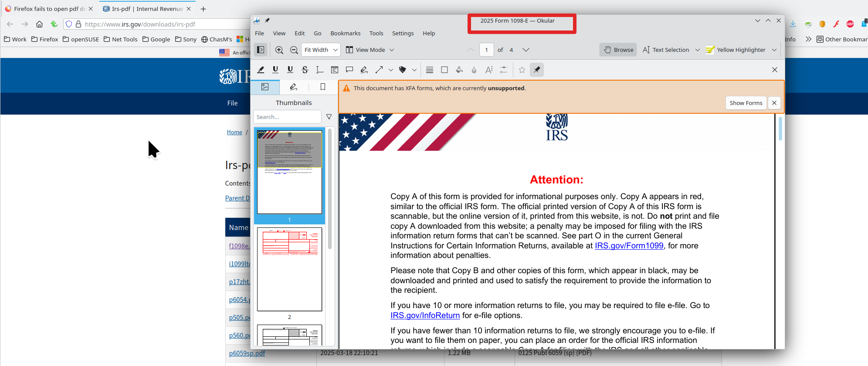The width and height of the screenshot is (868, 366).
Task: Open the annotation font settings
Action: 489,70
